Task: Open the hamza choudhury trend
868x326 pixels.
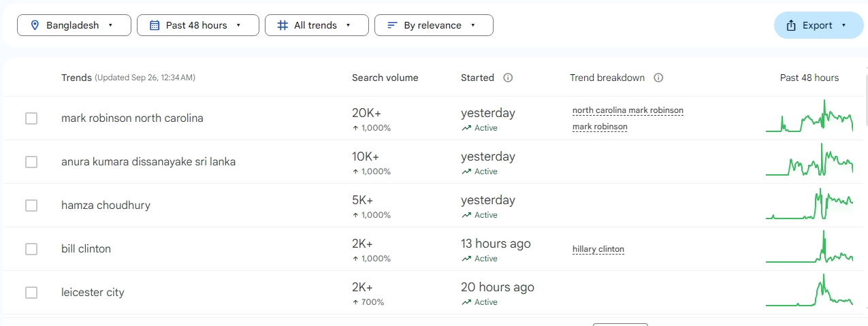Action: click(x=106, y=206)
